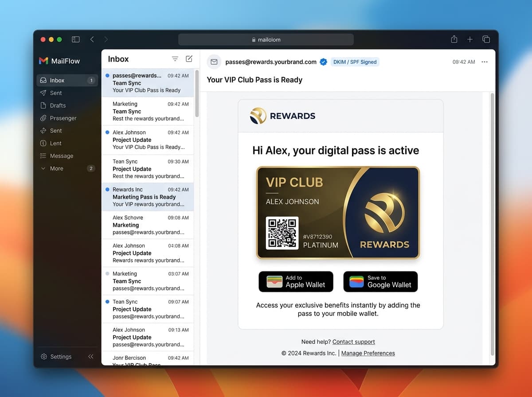Click the verified sender badge
This screenshot has width=532, height=397.
[x=324, y=62]
